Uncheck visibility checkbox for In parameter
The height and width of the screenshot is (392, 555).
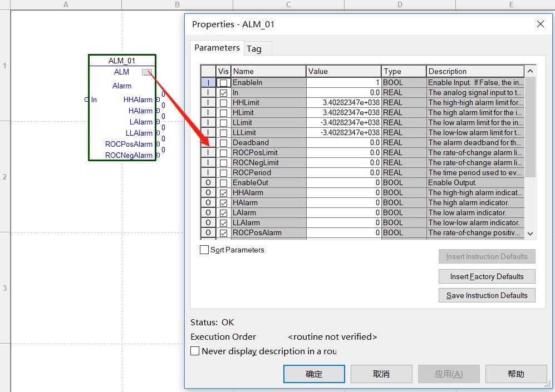point(223,93)
